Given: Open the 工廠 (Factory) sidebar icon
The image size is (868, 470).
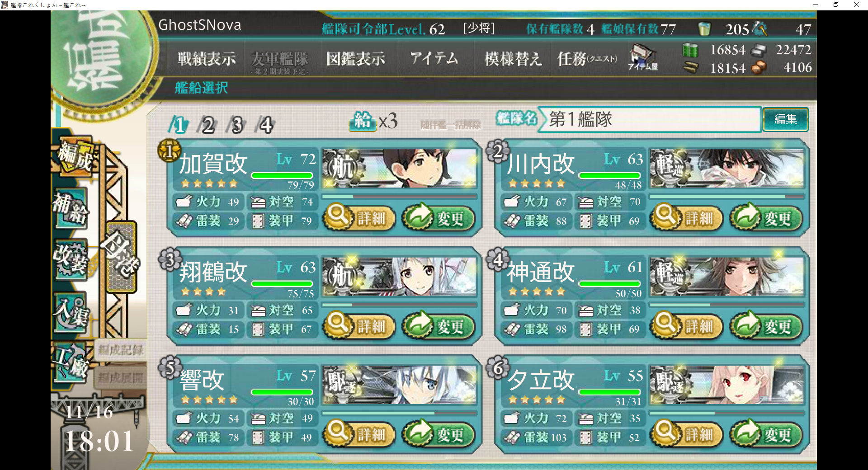Looking at the screenshot, I should pos(71,363).
